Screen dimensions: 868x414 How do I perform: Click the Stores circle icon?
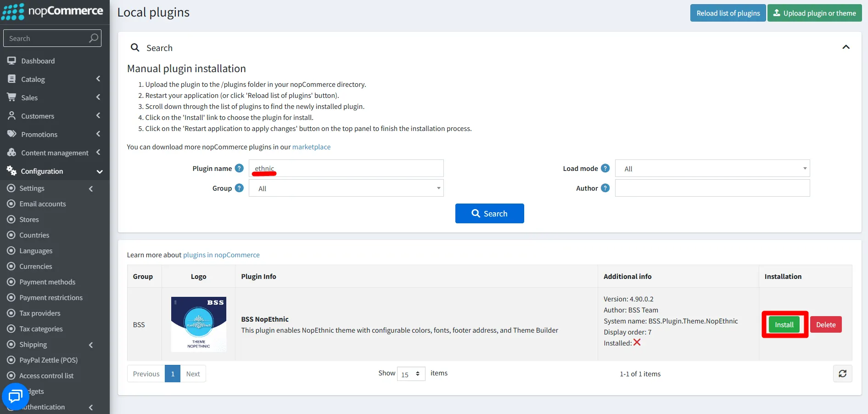coord(11,219)
